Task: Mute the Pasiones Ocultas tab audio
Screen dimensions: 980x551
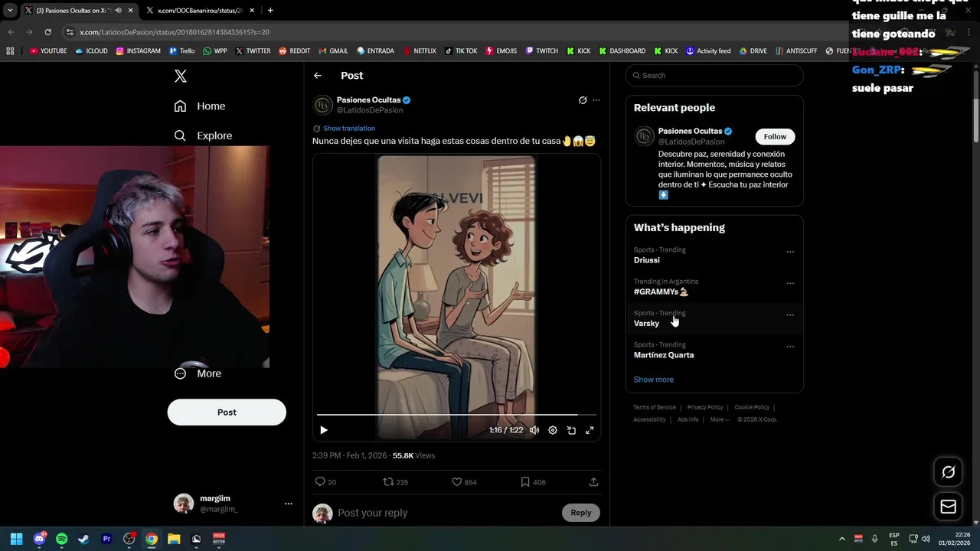Action: (118, 11)
